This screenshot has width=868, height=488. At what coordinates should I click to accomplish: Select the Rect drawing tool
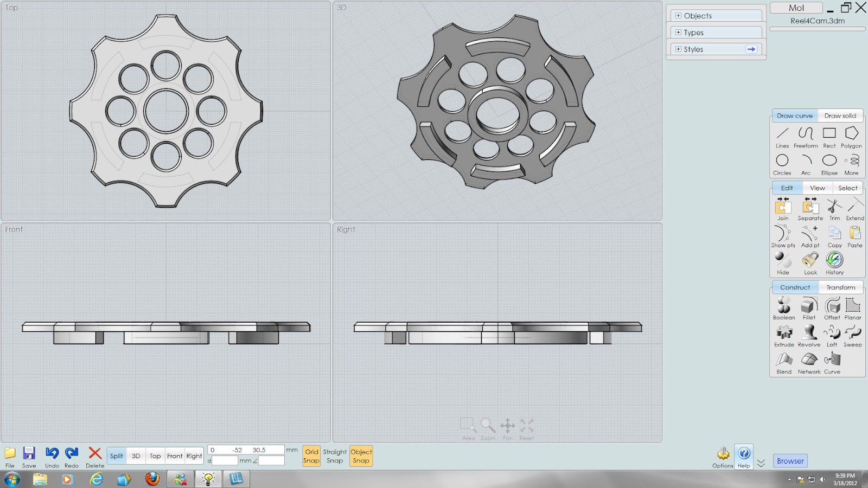(829, 137)
